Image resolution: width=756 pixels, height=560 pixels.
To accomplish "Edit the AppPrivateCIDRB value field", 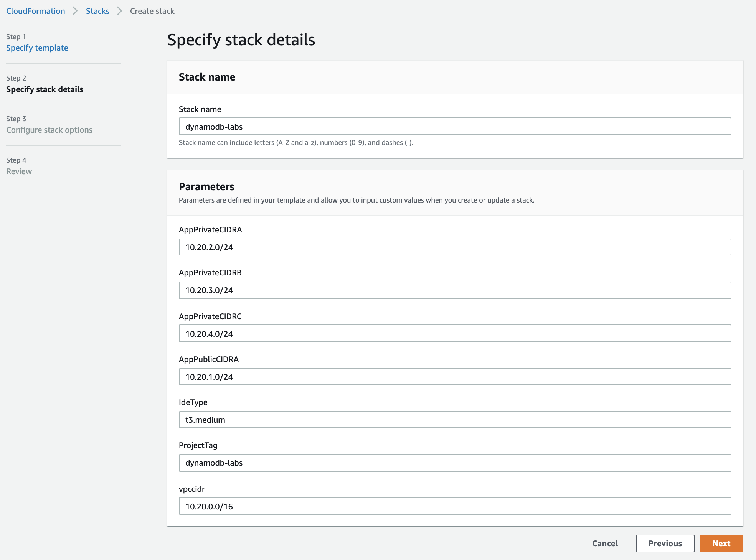I will 455,290.
